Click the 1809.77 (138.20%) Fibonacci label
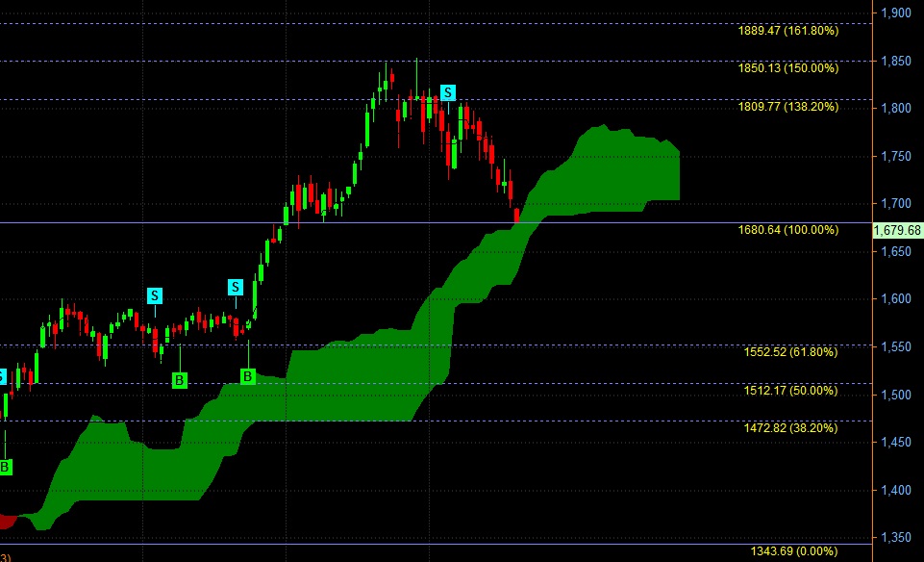 (787, 107)
